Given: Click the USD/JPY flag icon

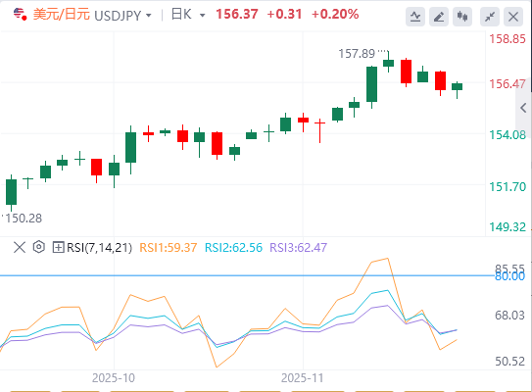Looking at the screenshot, I should tap(20, 15).
